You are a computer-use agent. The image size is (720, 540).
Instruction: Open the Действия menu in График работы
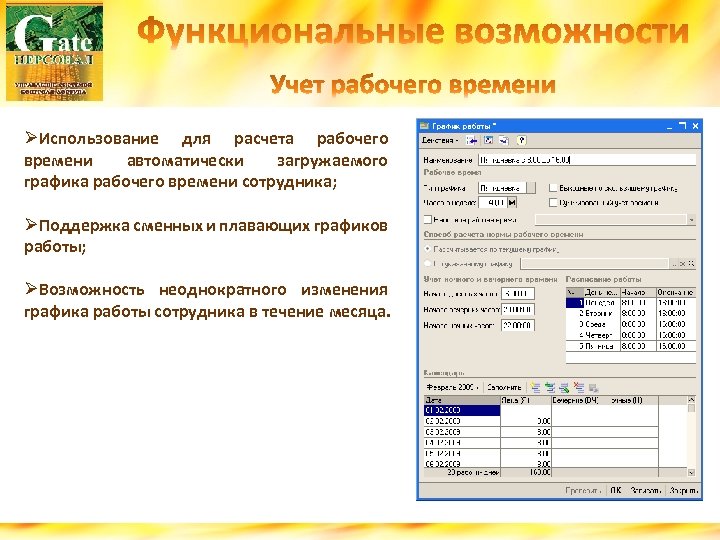pos(439,141)
